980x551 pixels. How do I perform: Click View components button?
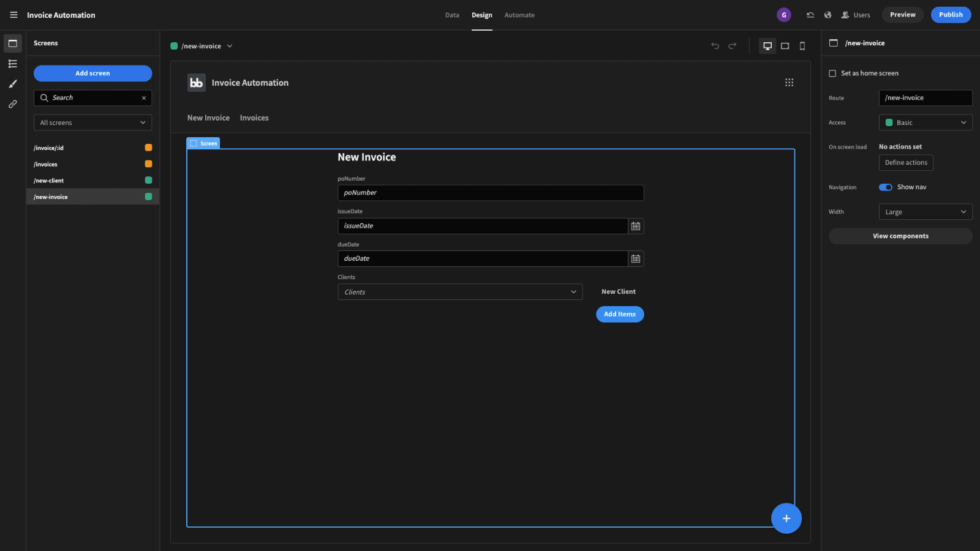click(x=900, y=236)
